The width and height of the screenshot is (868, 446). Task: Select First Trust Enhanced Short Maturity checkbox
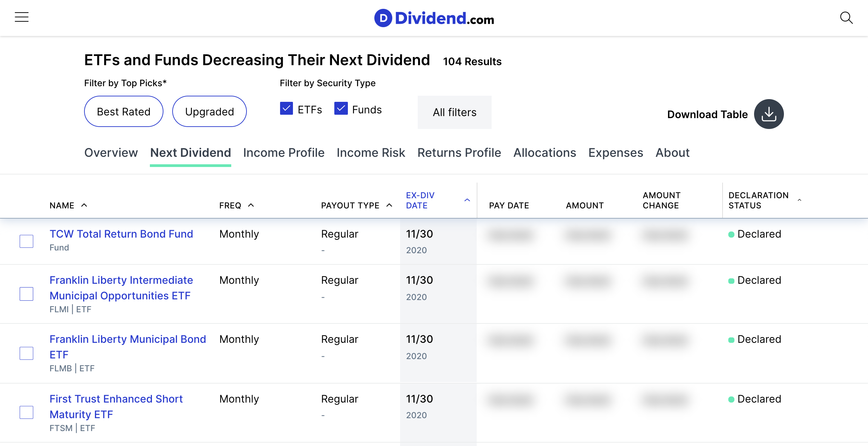coord(26,412)
